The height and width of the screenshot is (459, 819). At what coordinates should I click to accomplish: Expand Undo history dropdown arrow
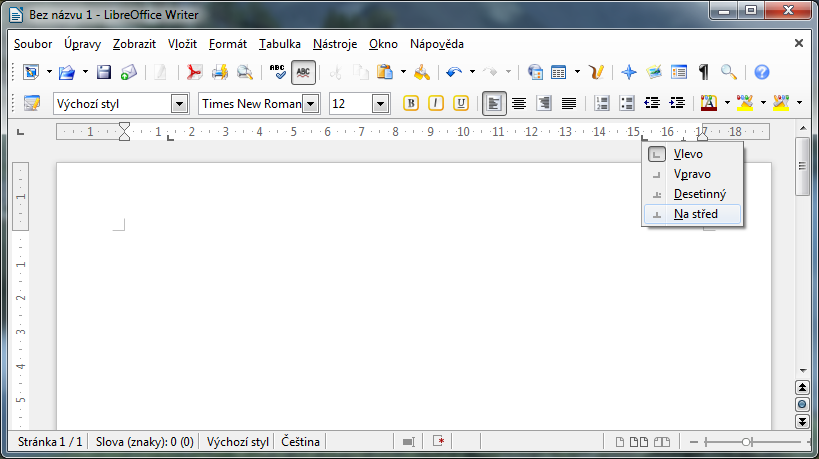[x=472, y=72]
